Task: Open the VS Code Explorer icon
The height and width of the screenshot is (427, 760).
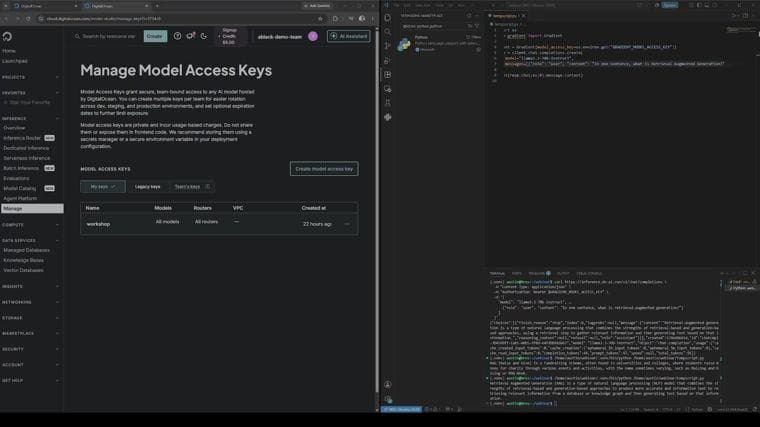Action: tap(388, 17)
